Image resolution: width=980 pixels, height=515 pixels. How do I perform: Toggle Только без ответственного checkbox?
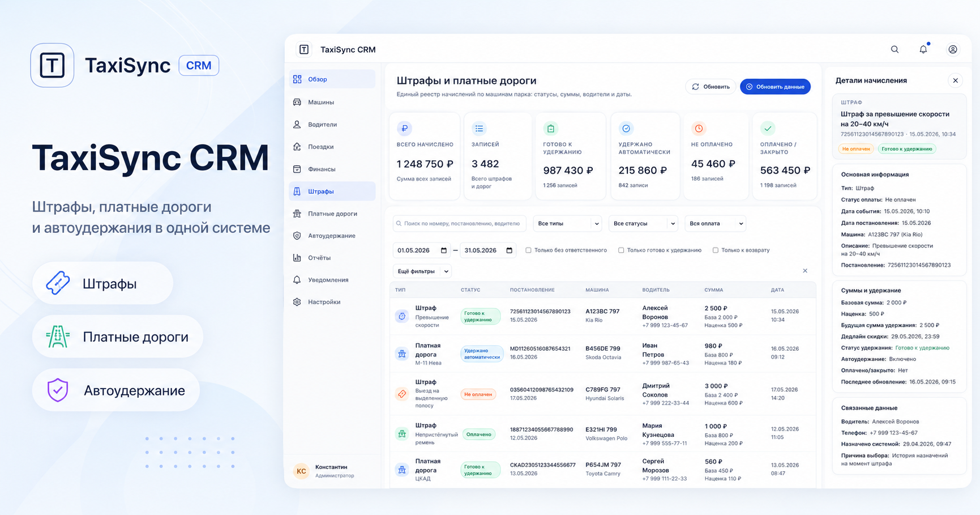pyautogui.click(x=528, y=250)
